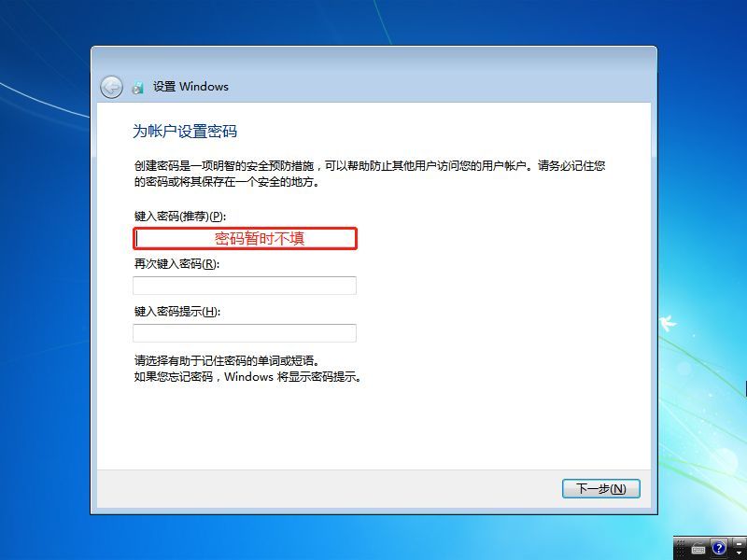This screenshot has width=747, height=560.
Task: Click the 键入密码(推荐)(P) label
Action: (x=180, y=217)
